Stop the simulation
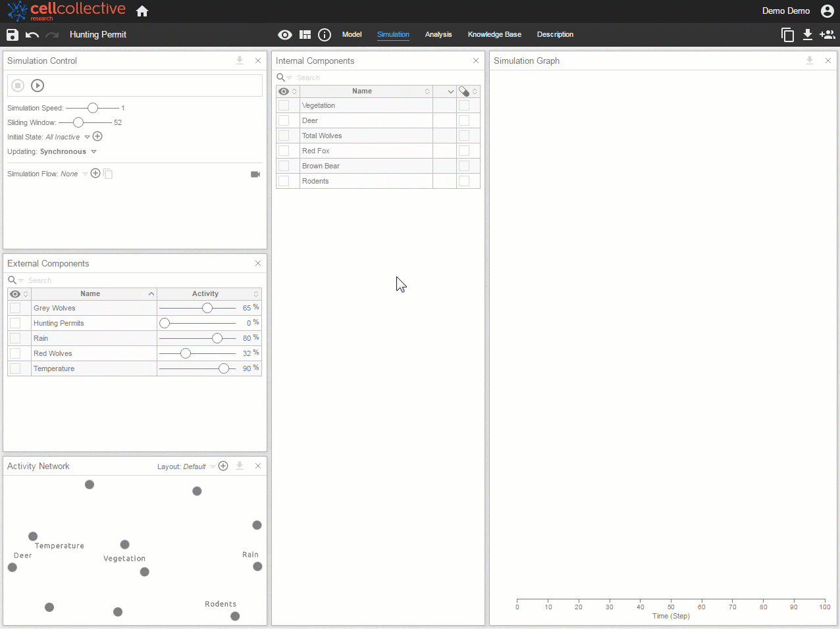This screenshot has height=629, width=840. (18, 86)
